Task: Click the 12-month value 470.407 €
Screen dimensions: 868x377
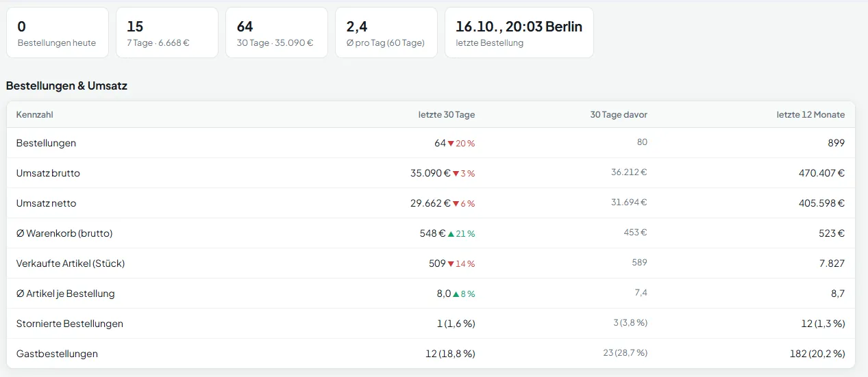Action: [x=821, y=173]
